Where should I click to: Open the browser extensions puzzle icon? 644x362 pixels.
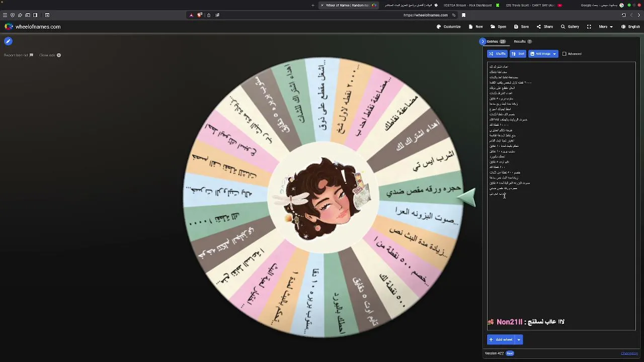[x=20, y=15]
